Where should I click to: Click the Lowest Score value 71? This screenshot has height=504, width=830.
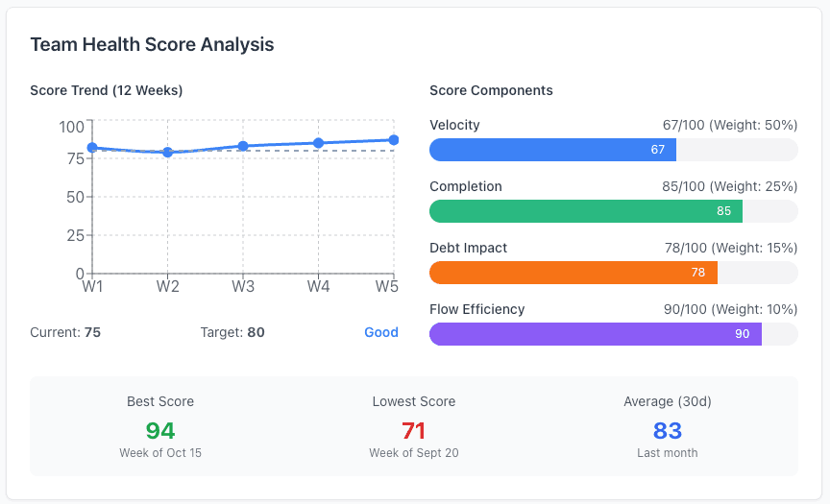413,431
